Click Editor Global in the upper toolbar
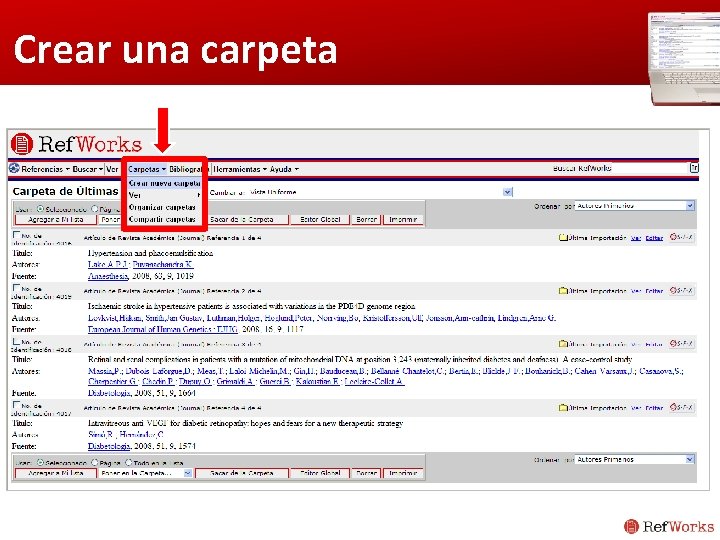Viewport: 720px width, 540px height. 320,219
